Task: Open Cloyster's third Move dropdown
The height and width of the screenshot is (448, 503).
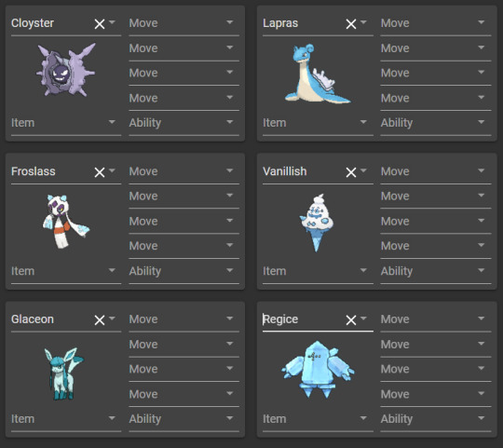Action: point(184,74)
